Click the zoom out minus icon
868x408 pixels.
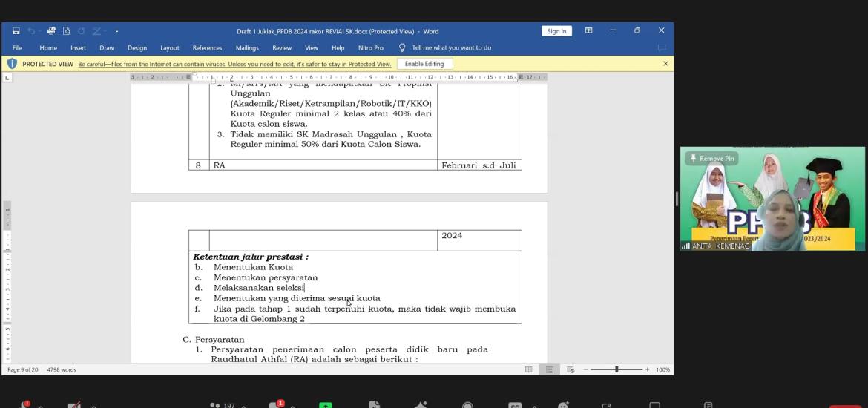(585, 369)
